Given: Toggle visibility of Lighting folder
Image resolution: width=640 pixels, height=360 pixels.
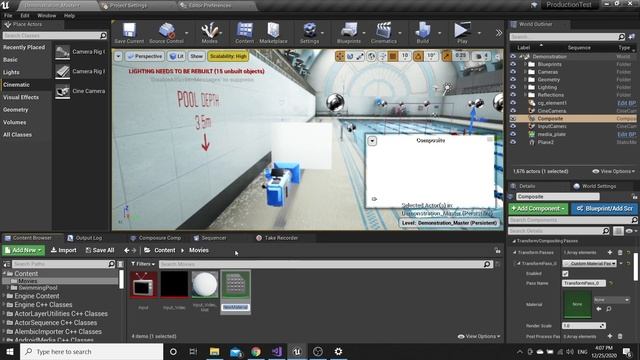Looking at the screenshot, I should click(513, 87).
